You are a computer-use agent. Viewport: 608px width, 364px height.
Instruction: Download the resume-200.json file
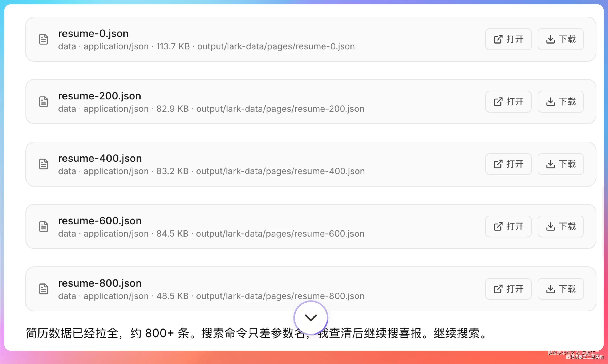(560, 102)
